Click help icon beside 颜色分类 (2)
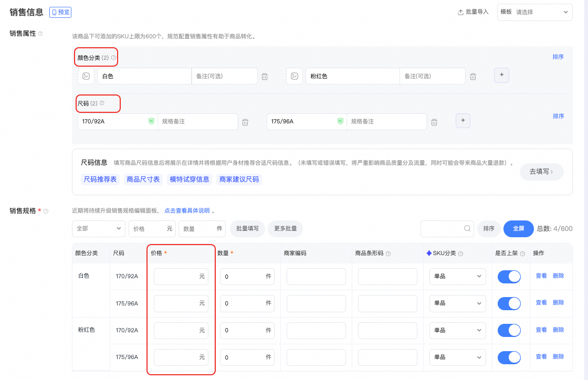 point(113,58)
